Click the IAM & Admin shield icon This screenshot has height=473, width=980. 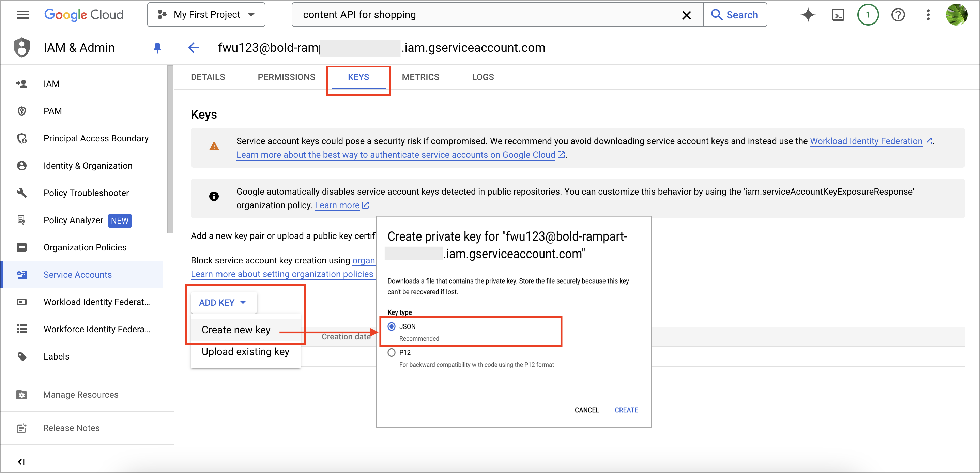22,48
